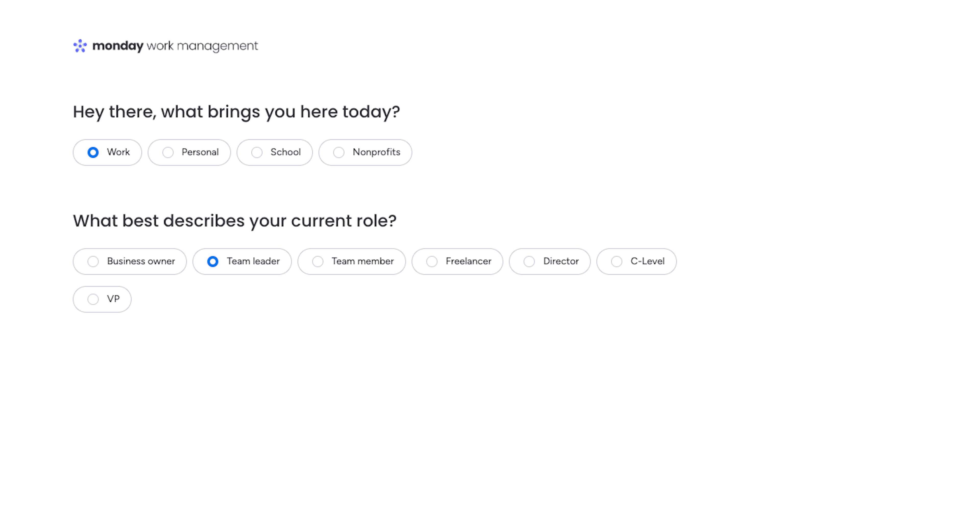Click the "Nonprofits" label text
The height and width of the screenshot is (514, 980).
[376, 152]
